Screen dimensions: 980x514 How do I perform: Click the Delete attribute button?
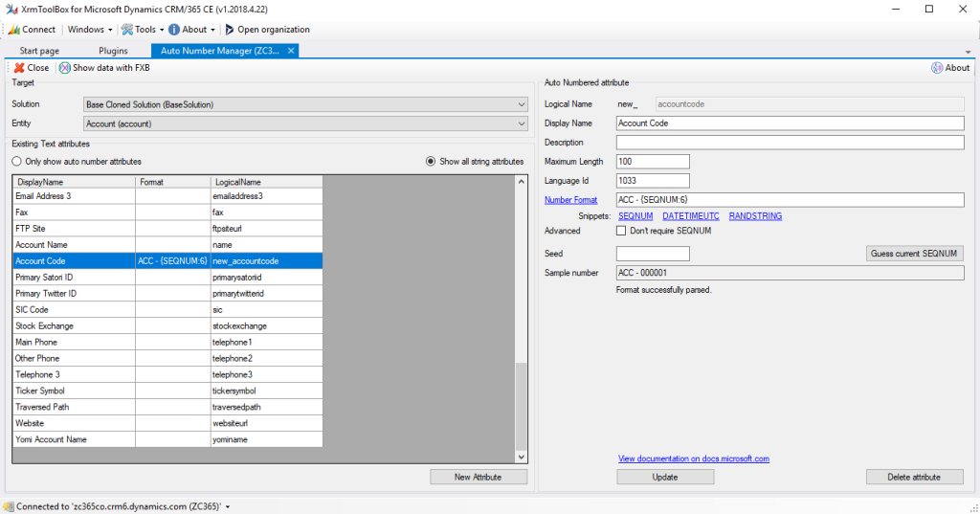click(914, 477)
